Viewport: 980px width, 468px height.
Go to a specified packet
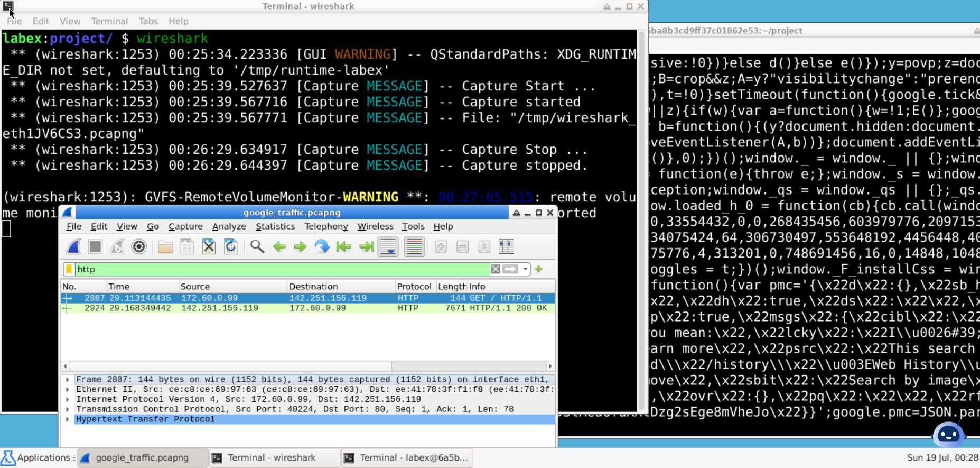coord(322,246)
